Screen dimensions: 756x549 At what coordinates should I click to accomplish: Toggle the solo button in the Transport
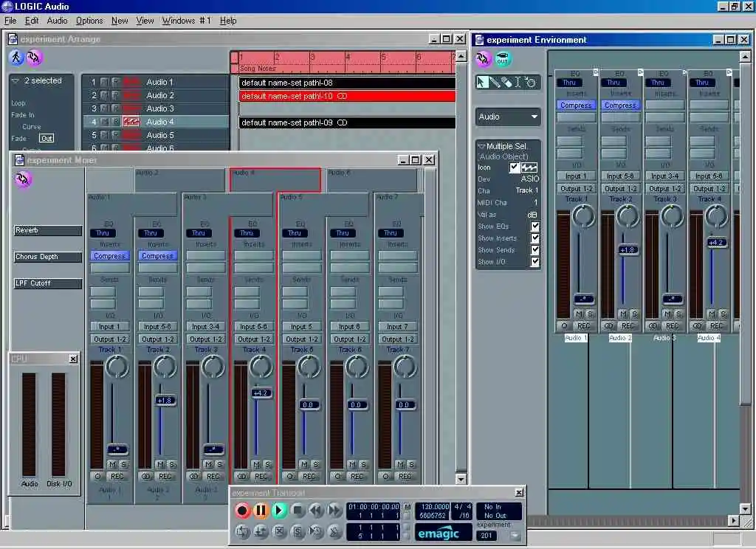pyautogui.click(x=298, y=531)
